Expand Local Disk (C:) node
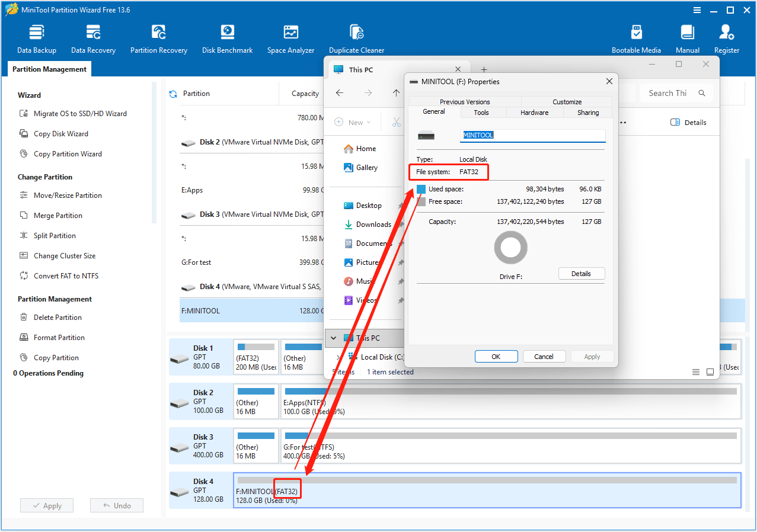 click(338, 357)
